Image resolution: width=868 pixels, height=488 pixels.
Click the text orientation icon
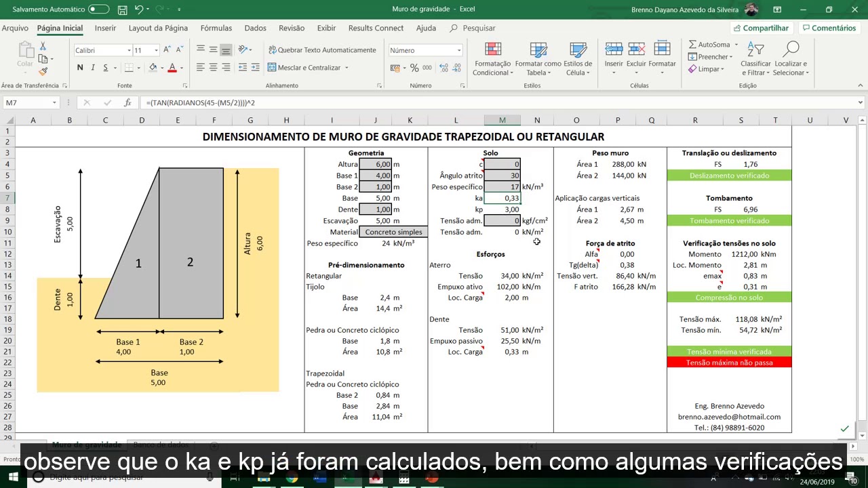coord(243,49)
